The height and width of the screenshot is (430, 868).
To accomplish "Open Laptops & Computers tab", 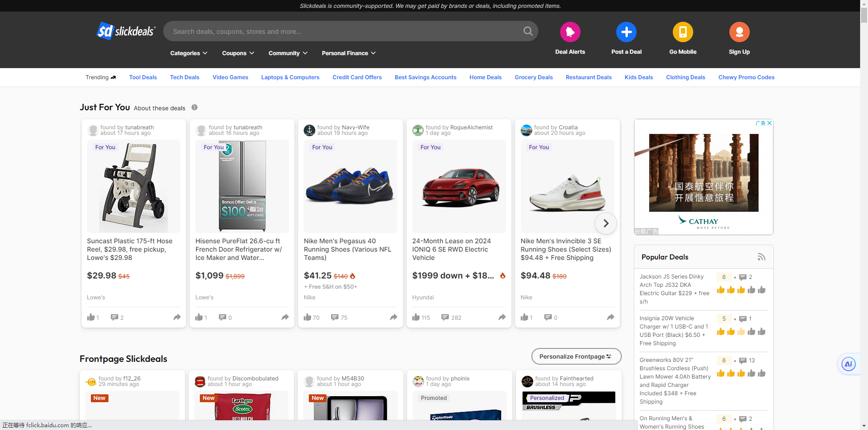I will pyautogui.click(x=290, y=77).
